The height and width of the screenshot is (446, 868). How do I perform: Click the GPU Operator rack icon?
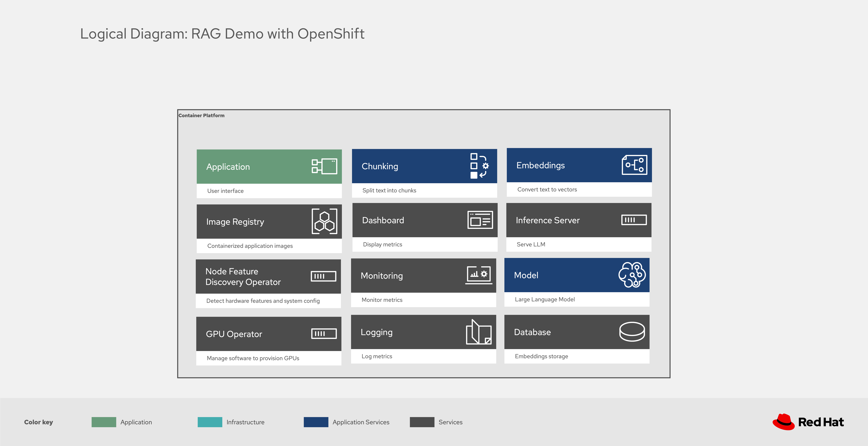click(x=324, y=333)
